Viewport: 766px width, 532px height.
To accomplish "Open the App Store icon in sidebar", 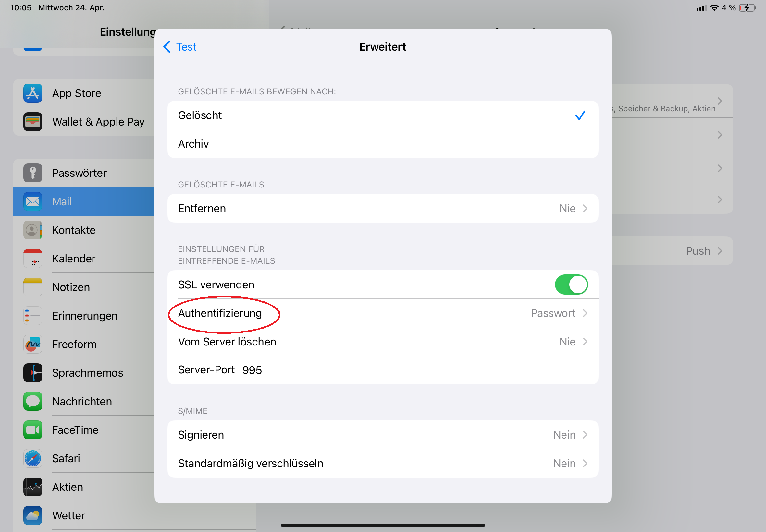I will [x=33, y=93].
